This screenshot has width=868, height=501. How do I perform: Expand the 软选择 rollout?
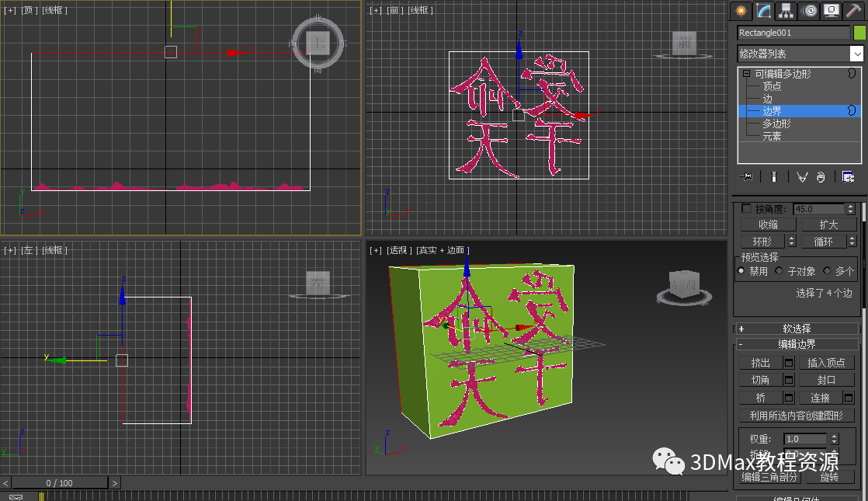(797, 329)
